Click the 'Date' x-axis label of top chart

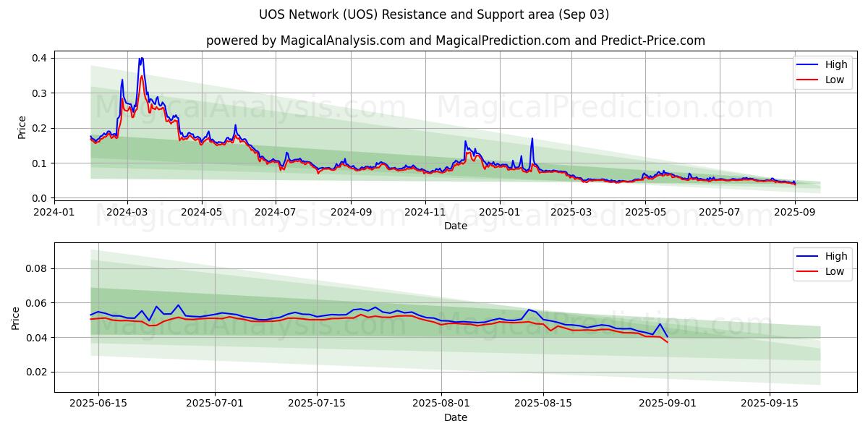pos(456,226)
